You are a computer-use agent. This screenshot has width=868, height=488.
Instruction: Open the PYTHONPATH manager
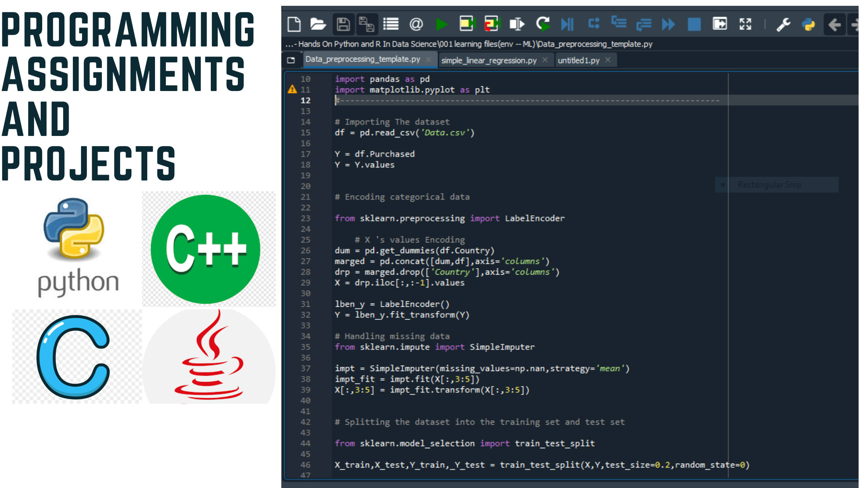tap(808, 24)
